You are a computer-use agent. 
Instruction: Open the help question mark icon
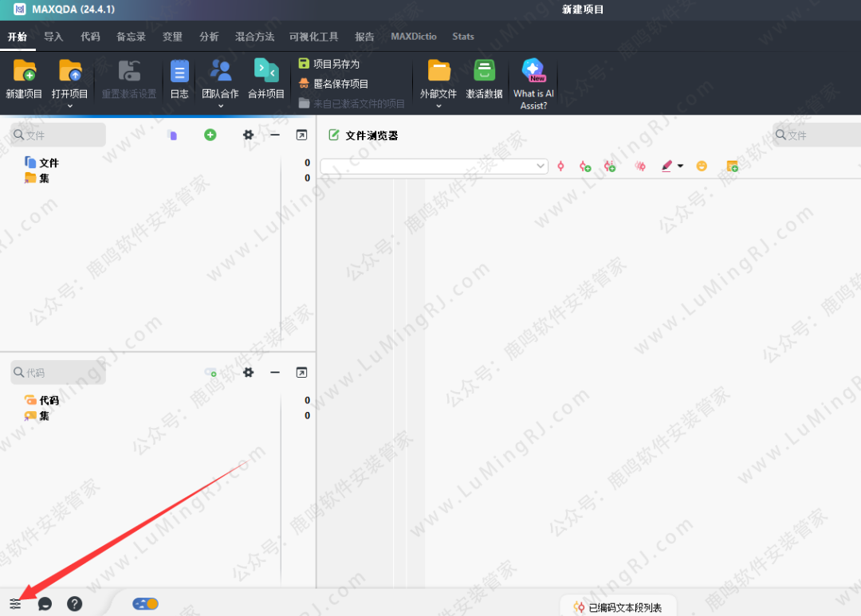pos(74,604)
